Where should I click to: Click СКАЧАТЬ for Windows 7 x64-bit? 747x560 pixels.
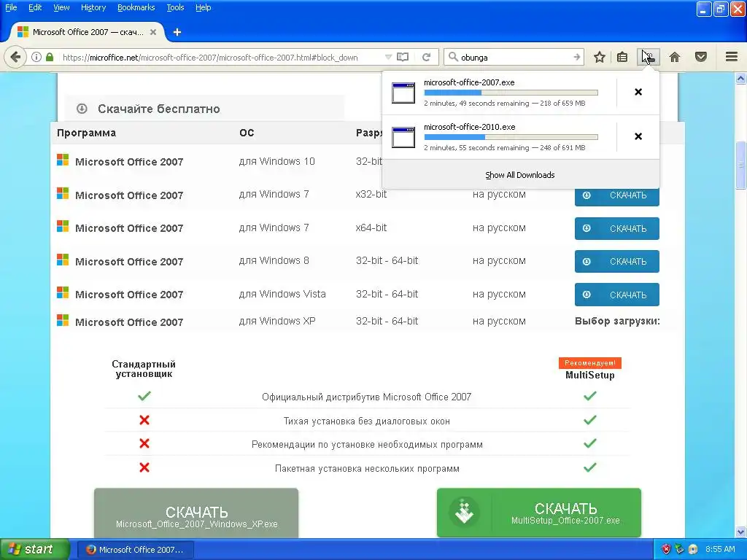click(617, 228)
